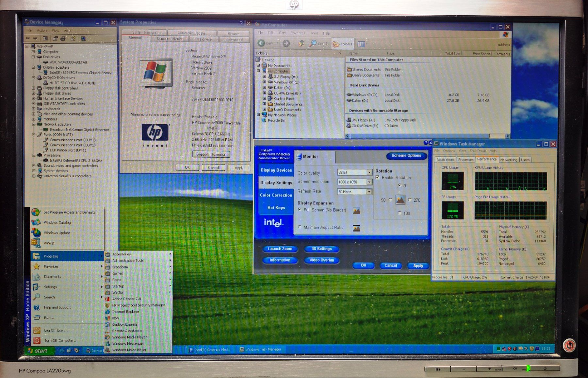
Task: Collapse Processors node in Device Manager
Action: point(33,155)
